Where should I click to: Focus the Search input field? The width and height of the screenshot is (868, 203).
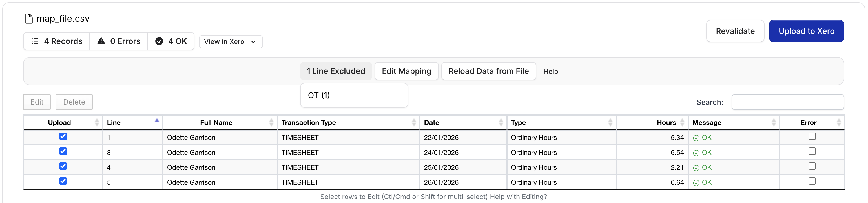(787, 102)
